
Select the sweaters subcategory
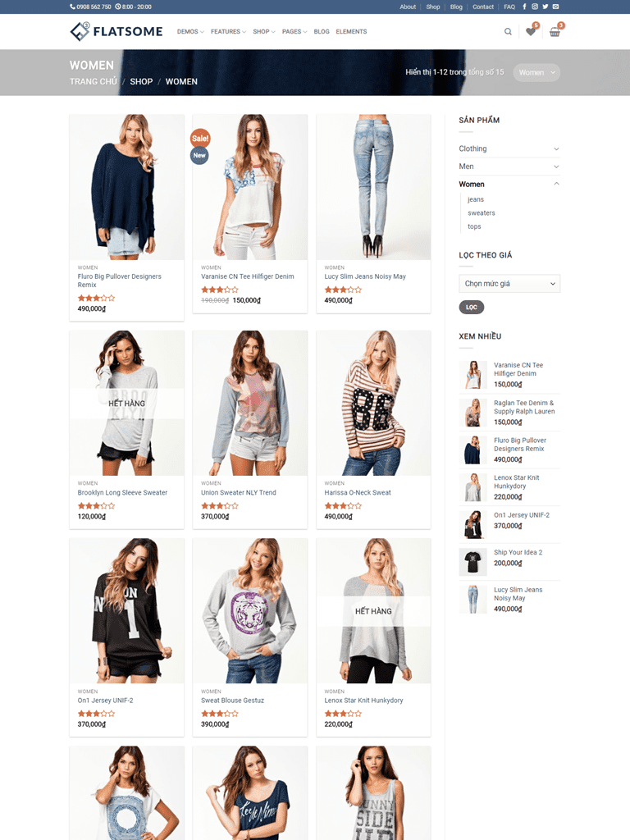click(x=481, y=212)
